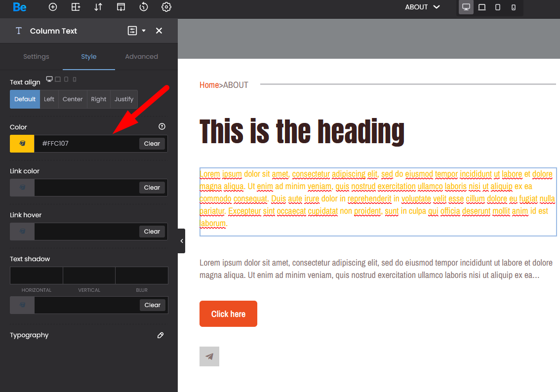Image resolution: width=560 pixels, height=392 pixels.
Task: Open the ABOUT page dropdown
Action: 422,7
